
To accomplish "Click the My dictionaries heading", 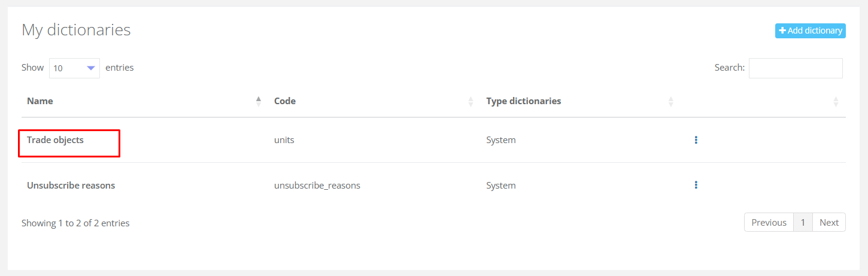I will (76, 30).
